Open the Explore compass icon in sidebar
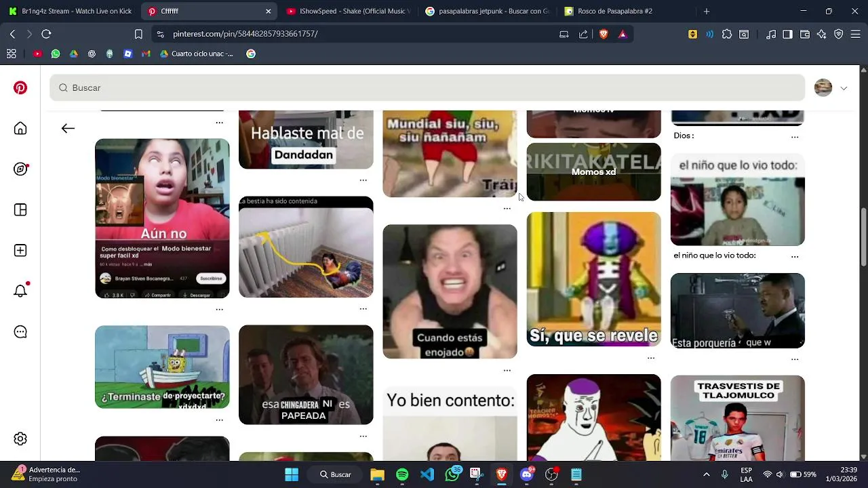 pyautogui.click(x=20, y=169)
